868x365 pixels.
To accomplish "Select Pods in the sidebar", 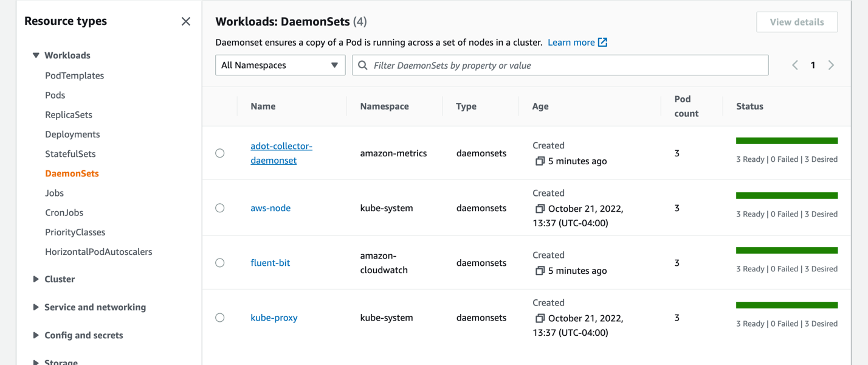I will pos(55,95).
